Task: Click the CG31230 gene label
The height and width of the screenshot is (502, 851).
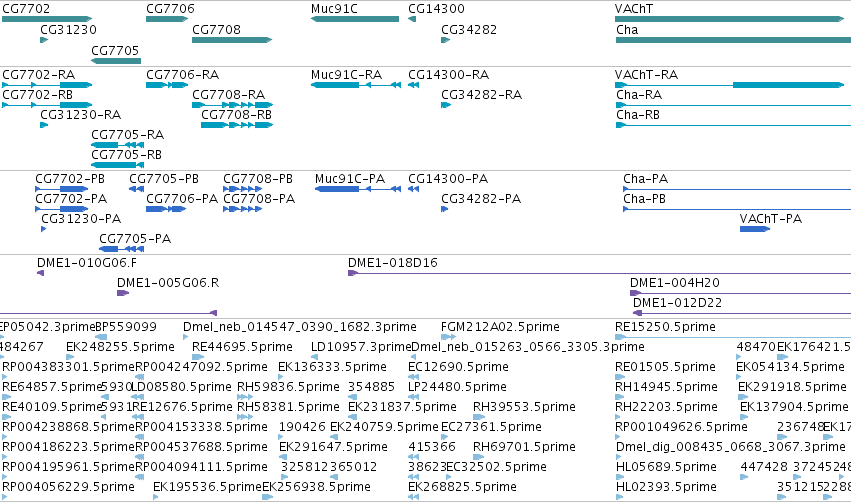Action: point(68,29)
